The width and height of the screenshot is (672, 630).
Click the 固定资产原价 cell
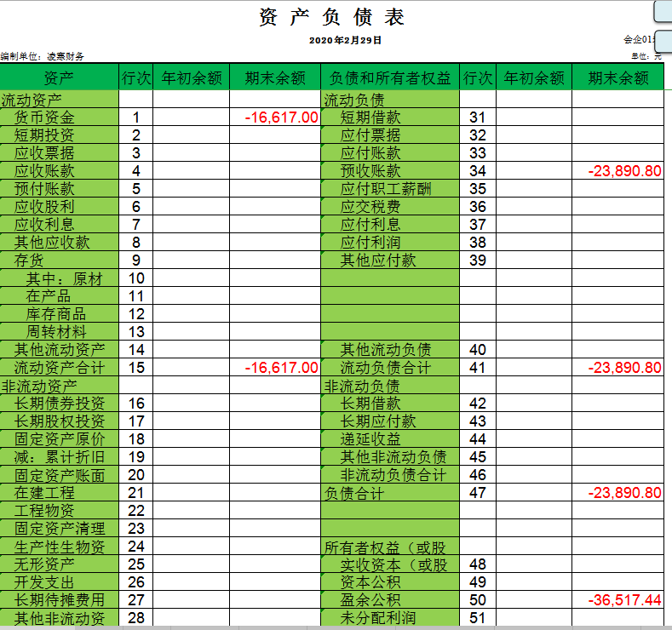pyautogui.click(x=59, y=439)
